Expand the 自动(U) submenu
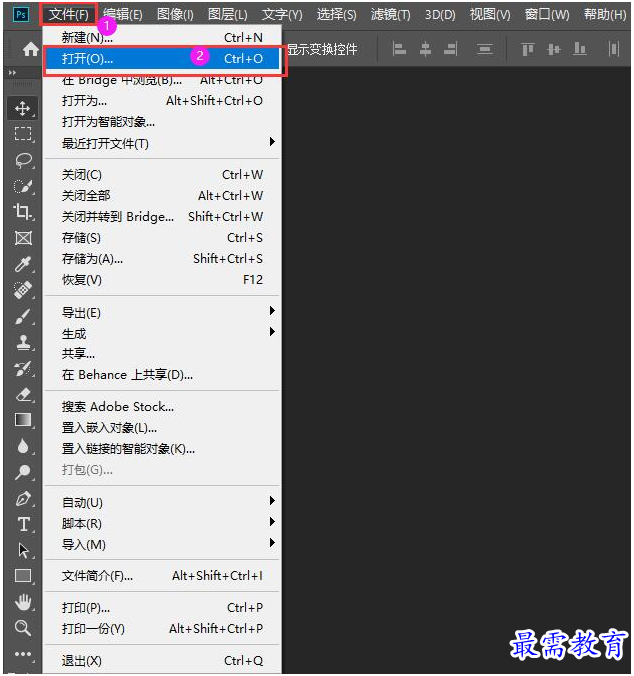 [162, 502]
